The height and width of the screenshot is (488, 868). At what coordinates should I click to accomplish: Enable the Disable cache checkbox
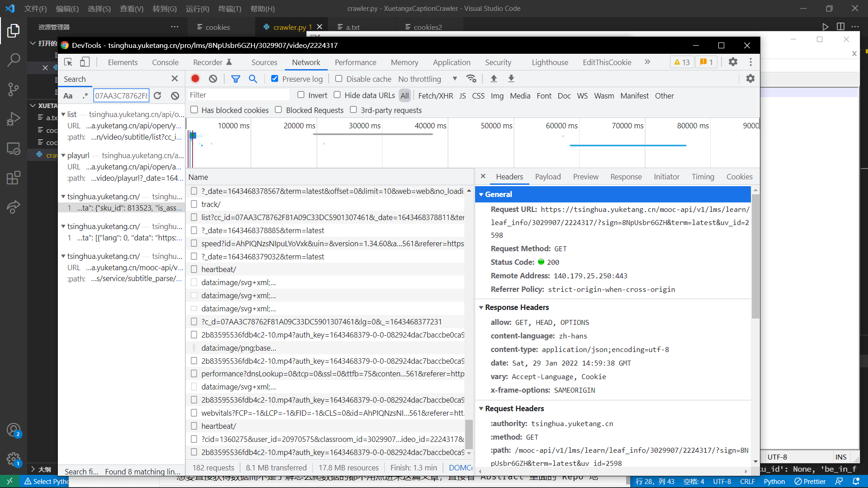coord(339,79)
